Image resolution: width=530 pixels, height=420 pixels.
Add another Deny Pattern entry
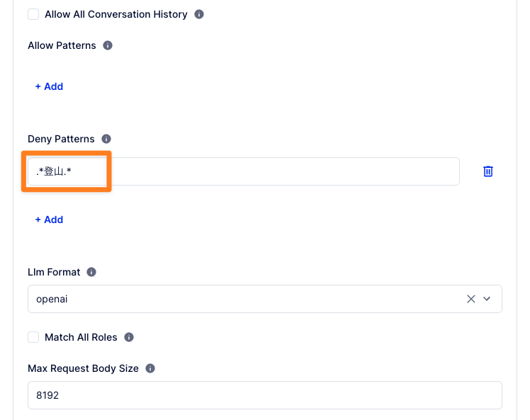tap(49, 220)
